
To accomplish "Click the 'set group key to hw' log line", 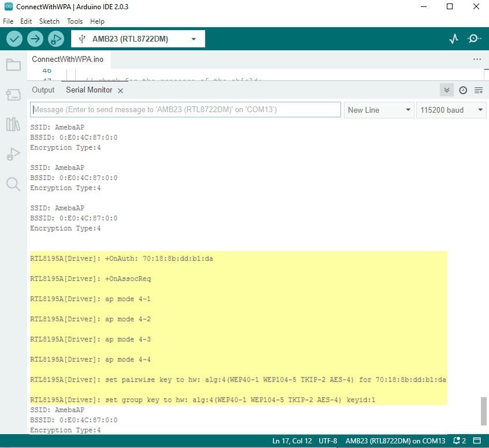I will pos(203,399).
